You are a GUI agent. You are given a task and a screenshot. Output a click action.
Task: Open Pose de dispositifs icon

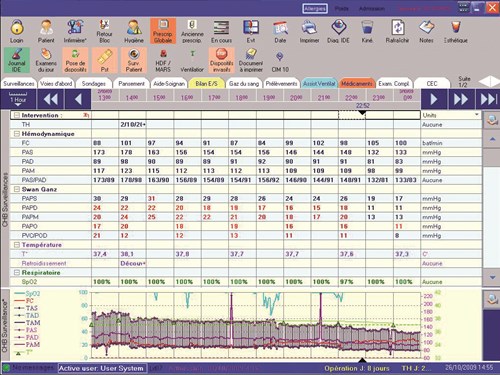tap(75, 60)
